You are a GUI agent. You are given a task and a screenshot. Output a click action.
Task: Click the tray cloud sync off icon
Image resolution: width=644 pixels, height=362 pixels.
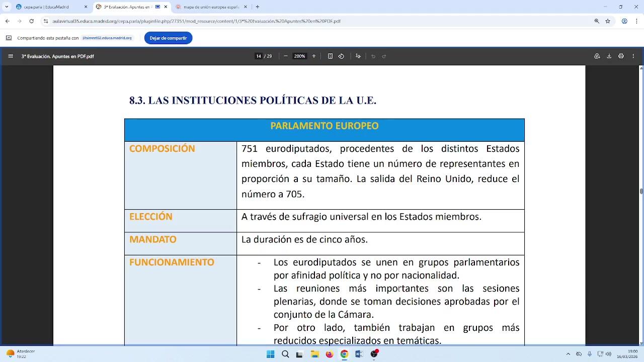click(579, 354)
